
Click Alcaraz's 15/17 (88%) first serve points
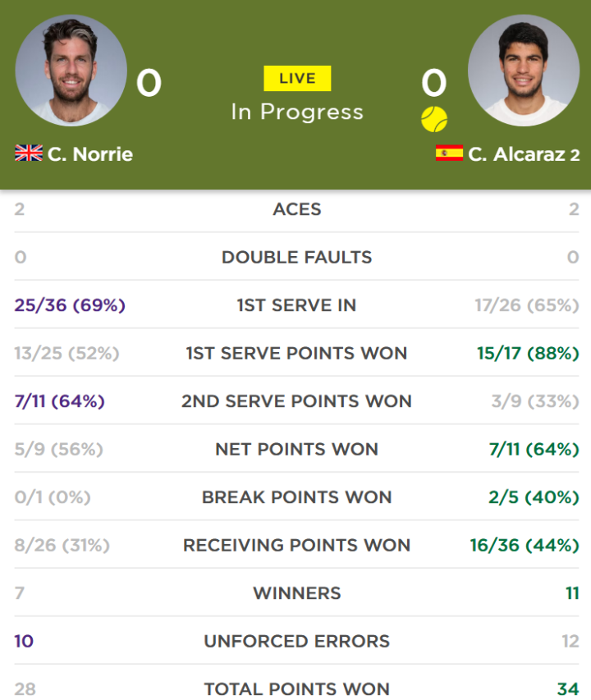[x=528, y=354]
